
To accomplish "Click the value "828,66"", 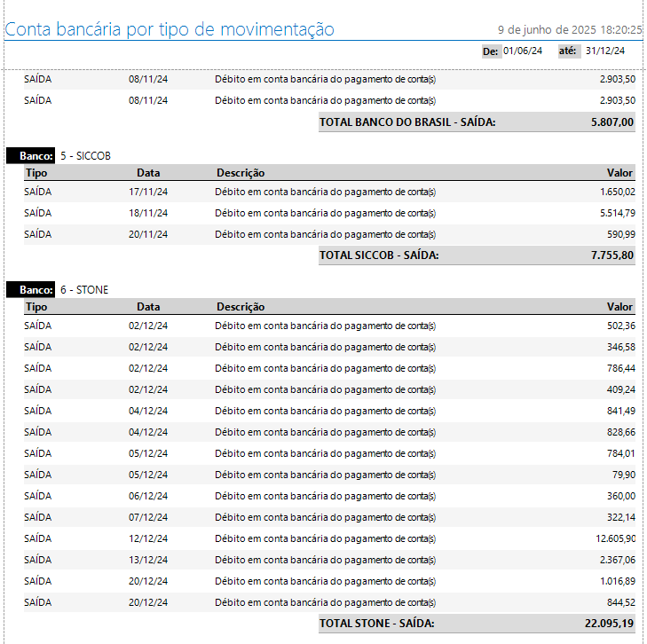I will tap(621, 432).
